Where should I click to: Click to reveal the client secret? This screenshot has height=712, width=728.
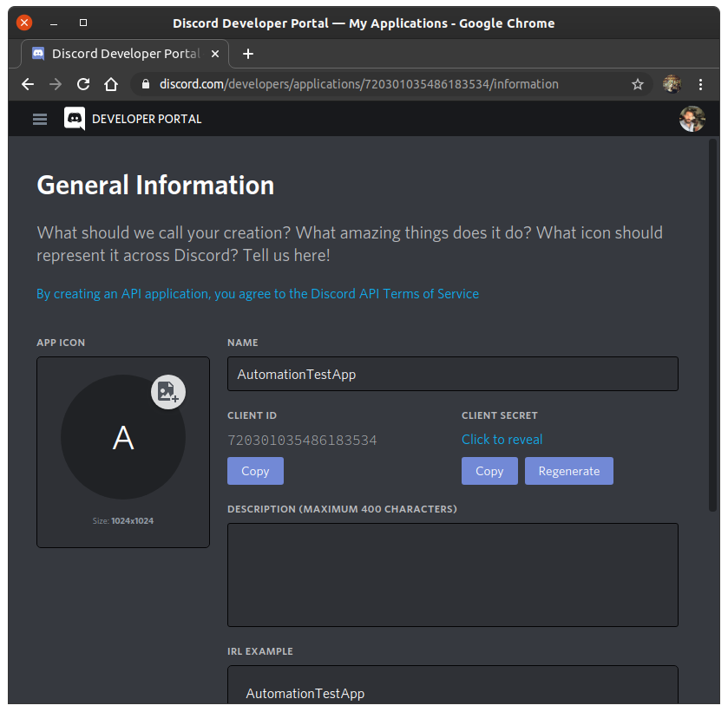(x=502, y=439)
